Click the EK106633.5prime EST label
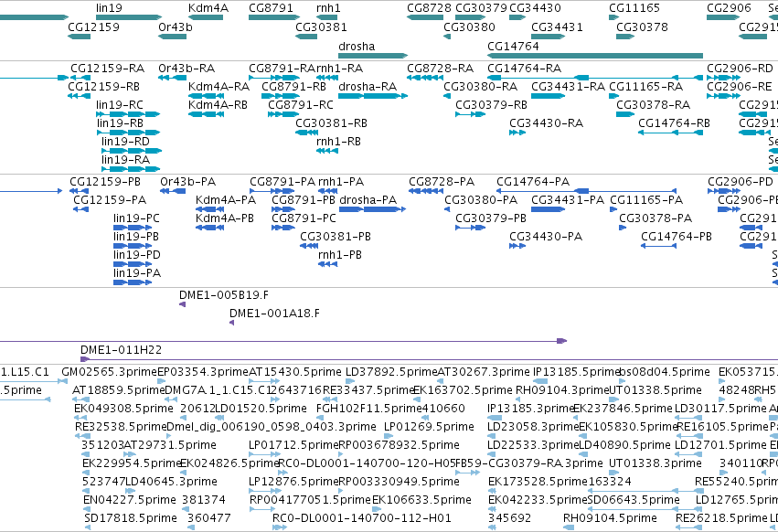 point(421,500)
